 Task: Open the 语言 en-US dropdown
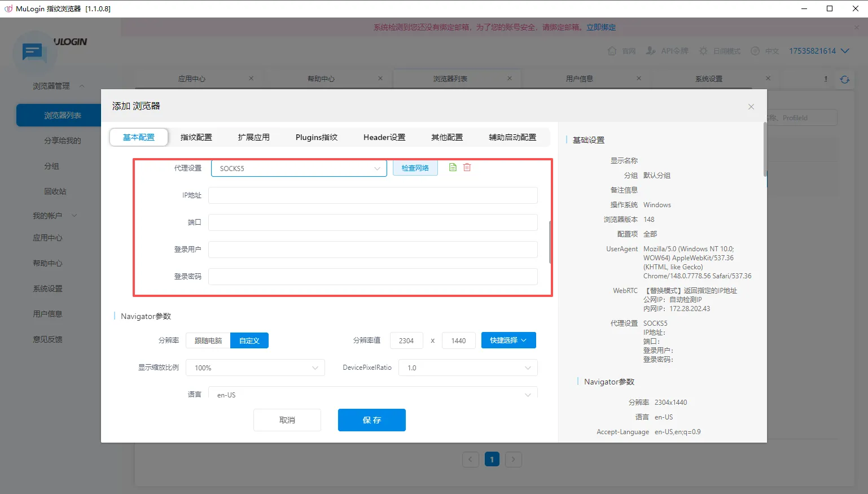pyautogui.click(x=373, y=392)
